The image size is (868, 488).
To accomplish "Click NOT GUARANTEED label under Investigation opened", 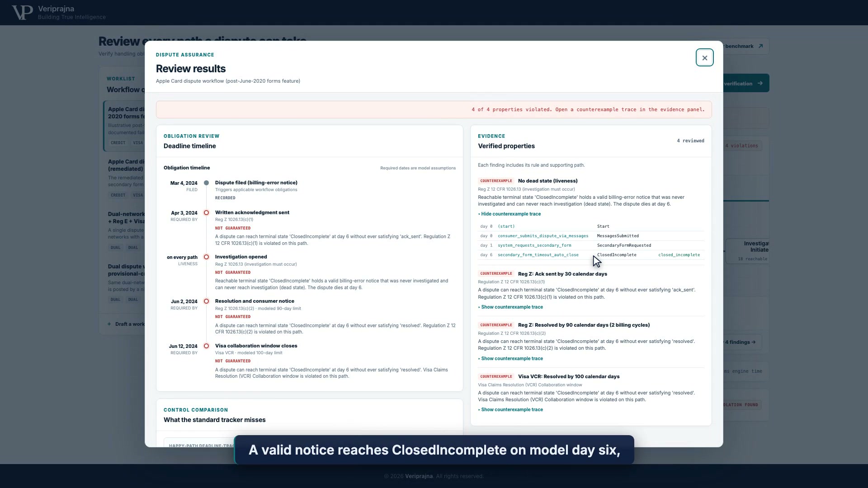I will point(232,273).
